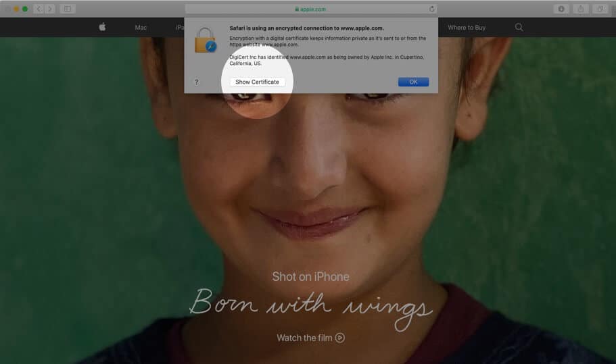This screenshot has width=616, height=364.
Task: Show all tabs overview button
Action: (600, 9)
